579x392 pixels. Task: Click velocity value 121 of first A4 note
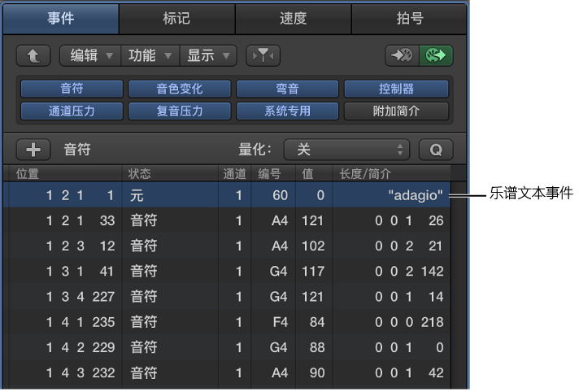[312, 220]
